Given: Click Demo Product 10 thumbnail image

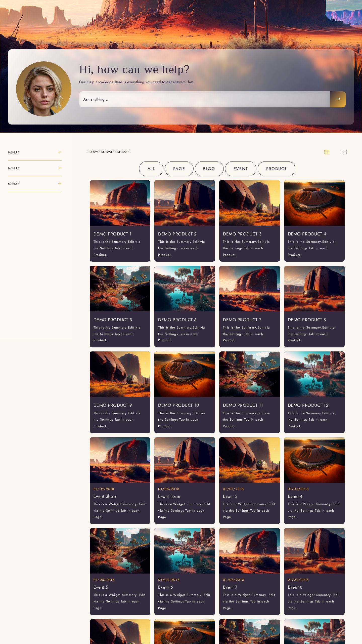Looking at the screenshot, I should (185, 374).
